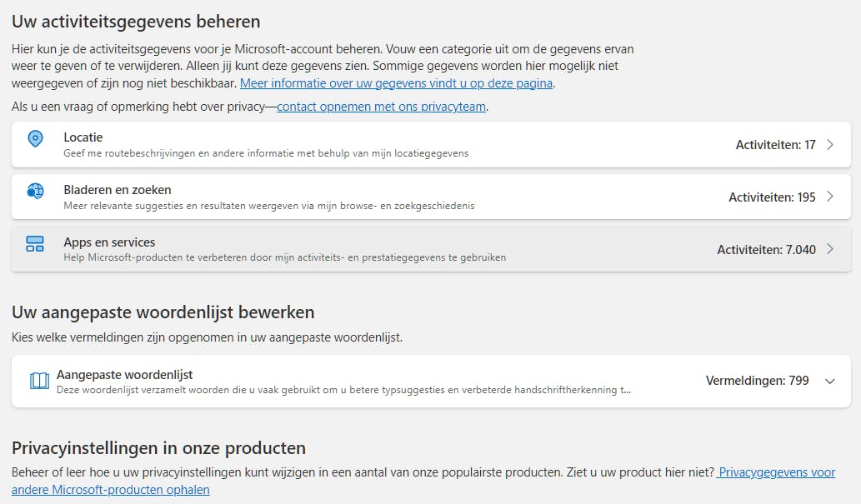Open 'Meer informatie over uw gegevens' link

[396, 83]
